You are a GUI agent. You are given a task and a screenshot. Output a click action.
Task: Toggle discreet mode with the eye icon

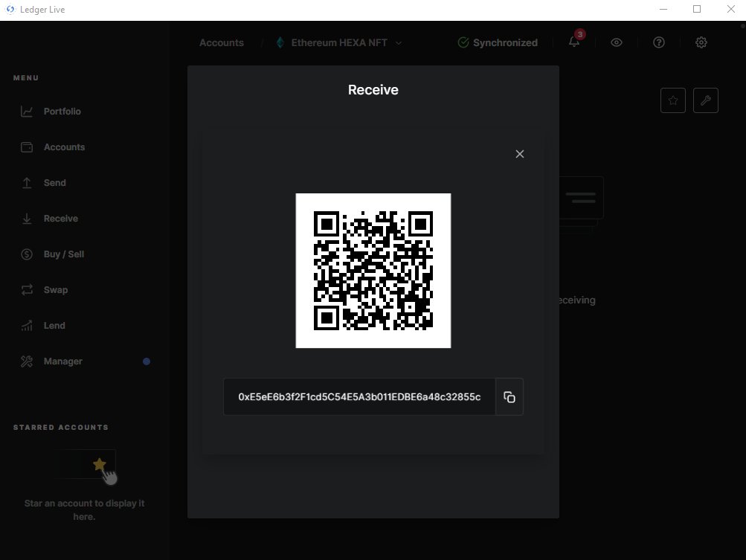tap(616, 42)
